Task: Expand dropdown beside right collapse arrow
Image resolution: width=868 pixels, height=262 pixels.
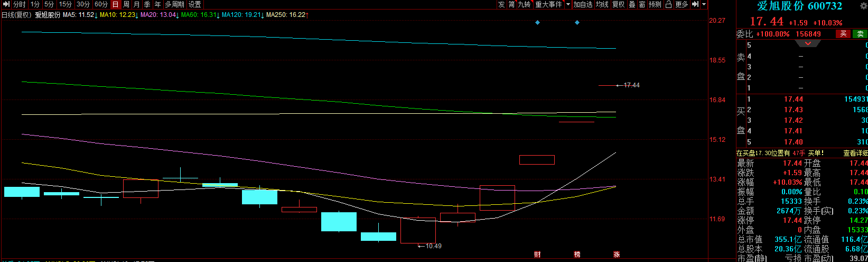Action: 704,4
